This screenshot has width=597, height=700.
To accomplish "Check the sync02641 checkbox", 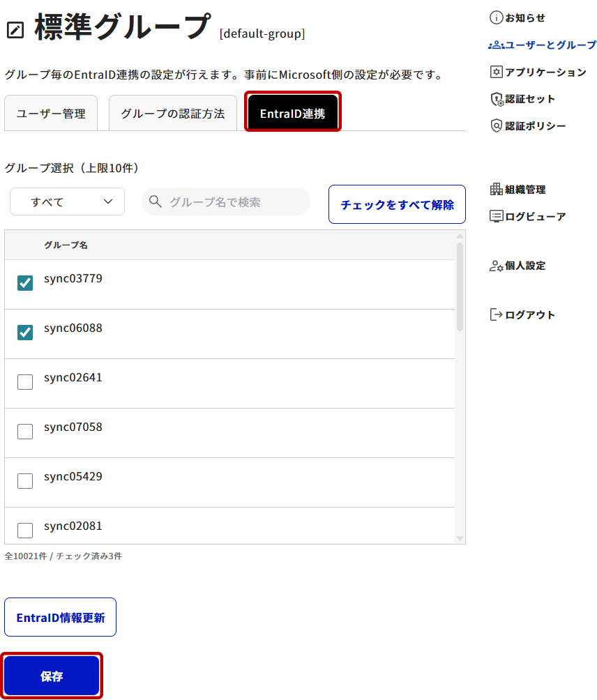I will click(25, 382).
